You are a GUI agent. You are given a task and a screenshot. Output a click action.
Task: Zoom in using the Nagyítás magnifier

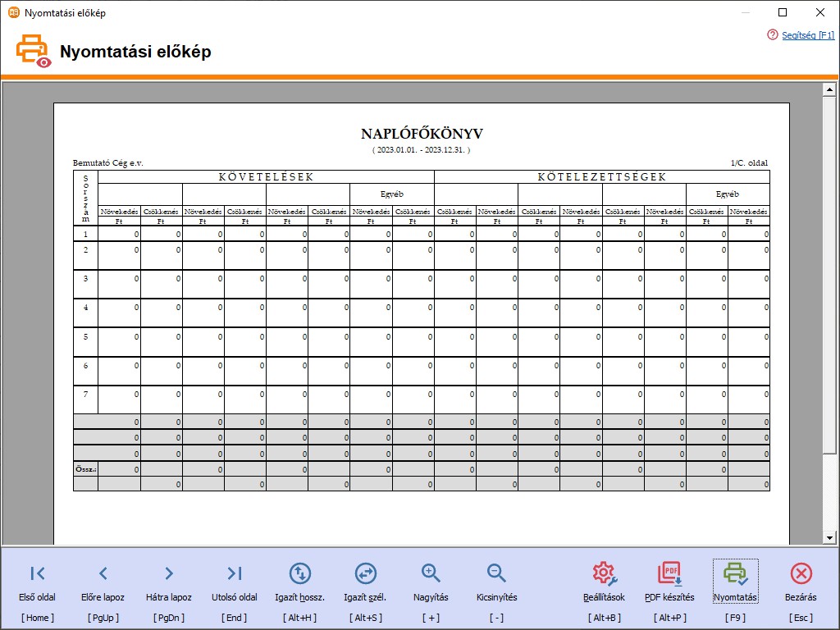pyautogui.click(x=431, y=573)
